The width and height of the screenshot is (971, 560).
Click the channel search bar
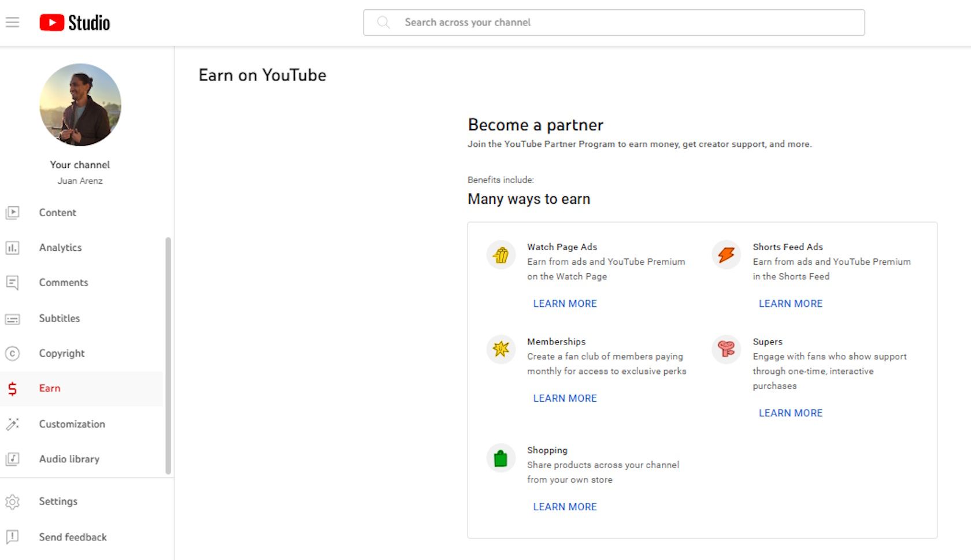tap(614, 22)
